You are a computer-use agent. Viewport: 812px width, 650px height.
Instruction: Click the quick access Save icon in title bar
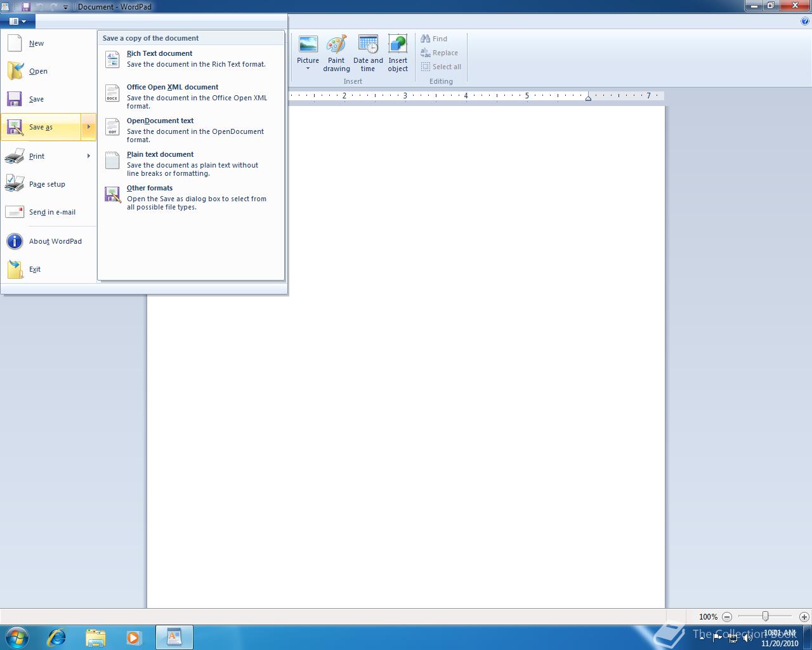tap(26, 6)
